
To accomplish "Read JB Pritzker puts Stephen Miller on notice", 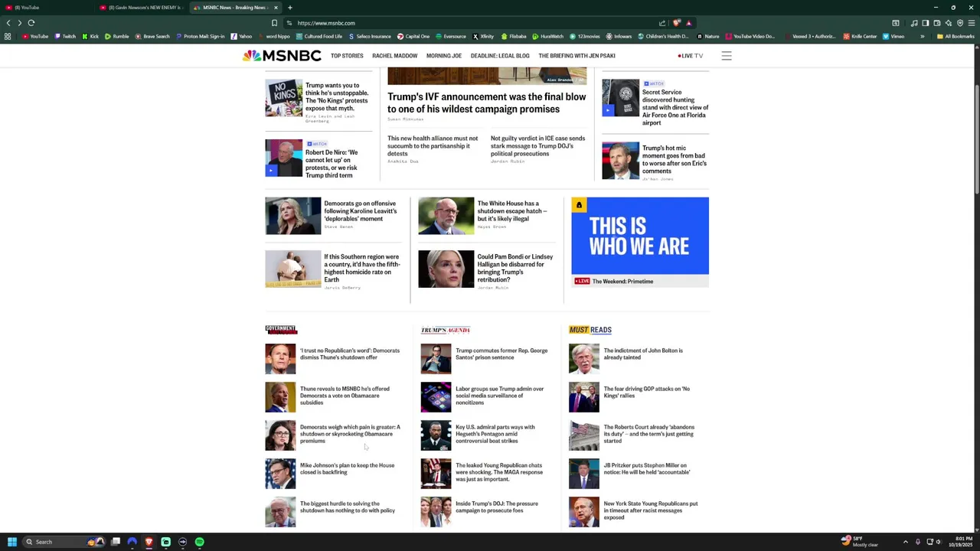I will click(x=647, y=468).
